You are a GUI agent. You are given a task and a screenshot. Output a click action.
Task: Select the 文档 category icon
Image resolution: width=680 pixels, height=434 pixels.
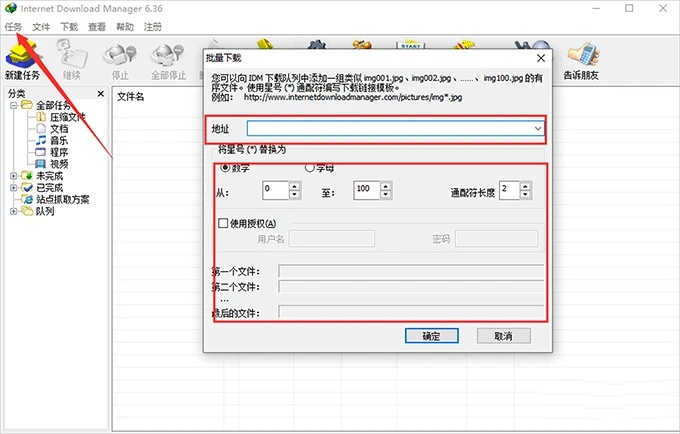(41, 128)
